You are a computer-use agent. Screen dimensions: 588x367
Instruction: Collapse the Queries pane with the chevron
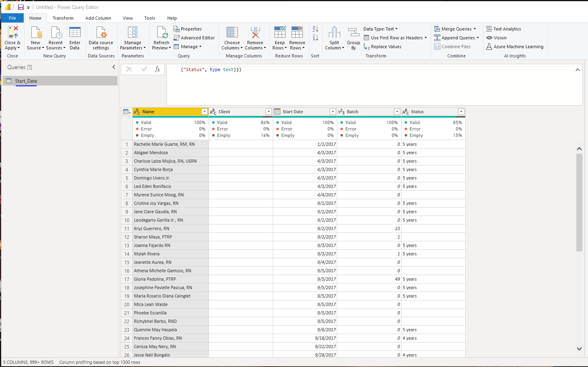tap(114, 67)
